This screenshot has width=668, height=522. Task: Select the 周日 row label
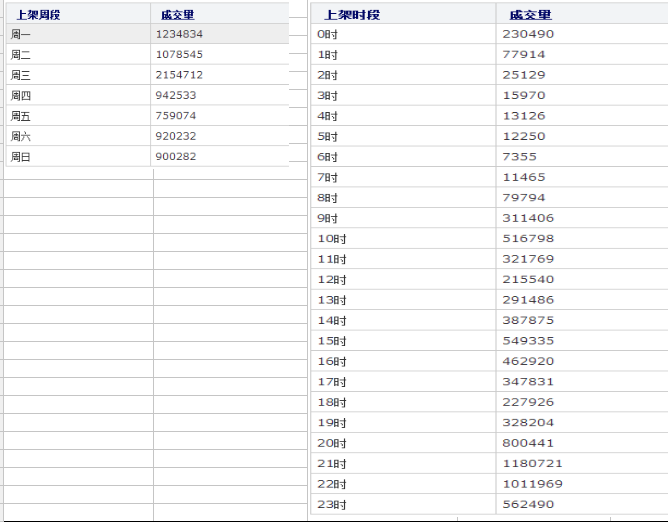point(21,157)
